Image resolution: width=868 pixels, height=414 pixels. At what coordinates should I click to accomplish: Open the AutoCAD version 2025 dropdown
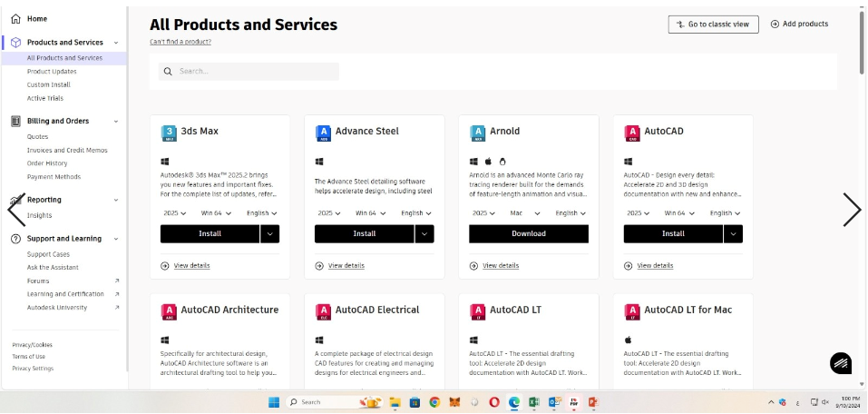tap(638, 213)
